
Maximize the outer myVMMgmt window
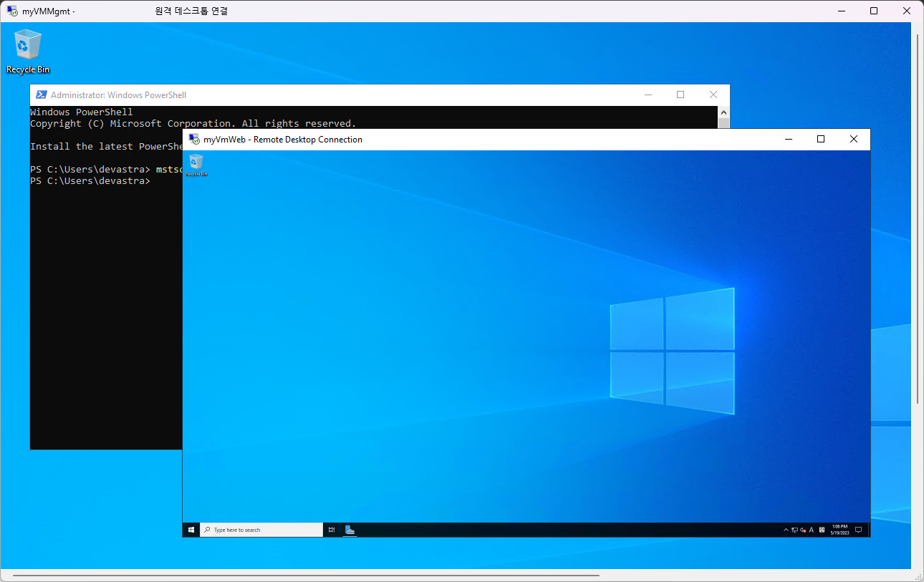coord(874,11)
